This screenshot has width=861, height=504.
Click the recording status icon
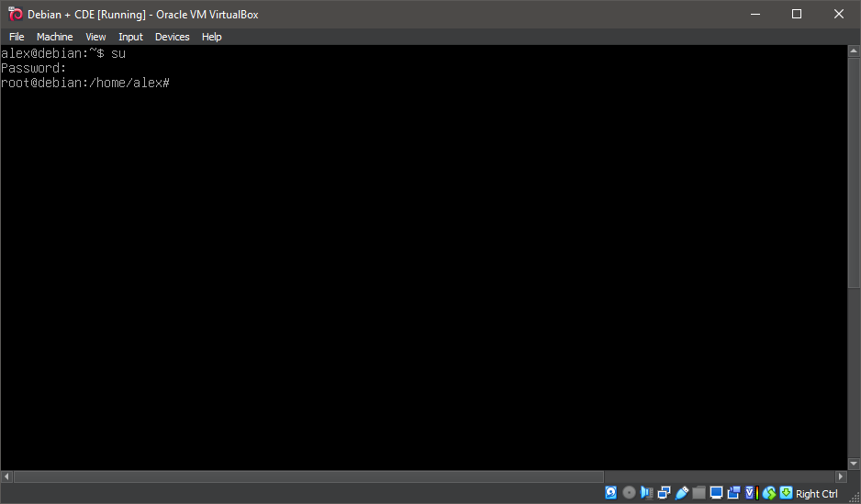click(733, 493)
